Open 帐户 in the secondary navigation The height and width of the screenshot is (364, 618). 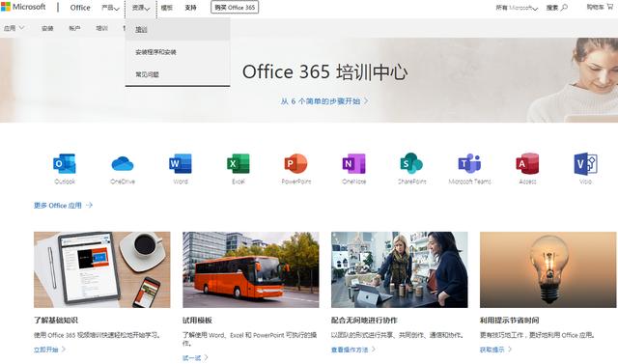[74, 28]
